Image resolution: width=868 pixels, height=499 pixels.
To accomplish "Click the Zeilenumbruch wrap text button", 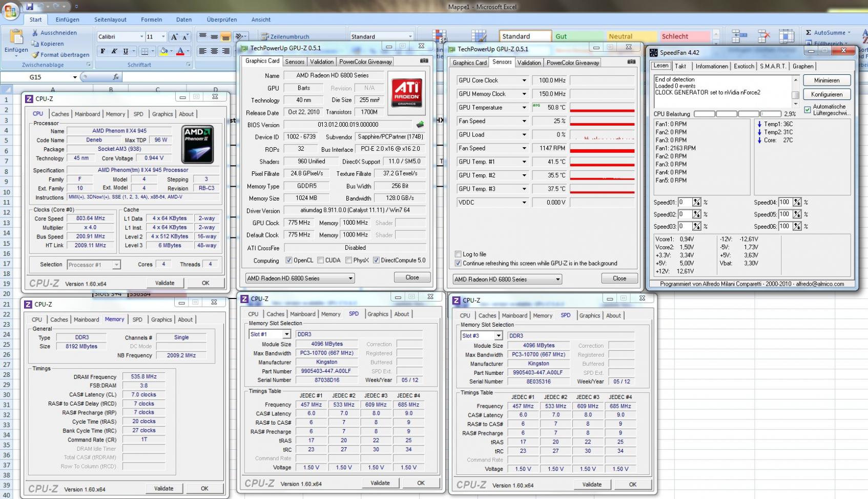I will pos(285,36).
